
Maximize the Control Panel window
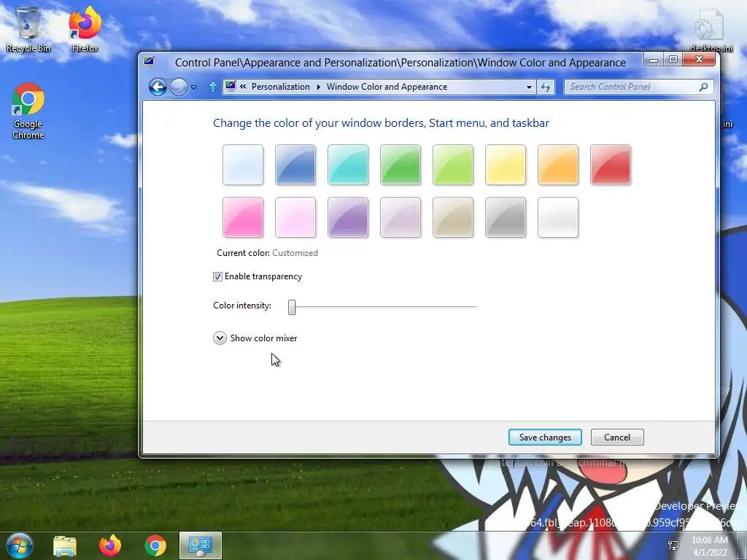[673, 60]
